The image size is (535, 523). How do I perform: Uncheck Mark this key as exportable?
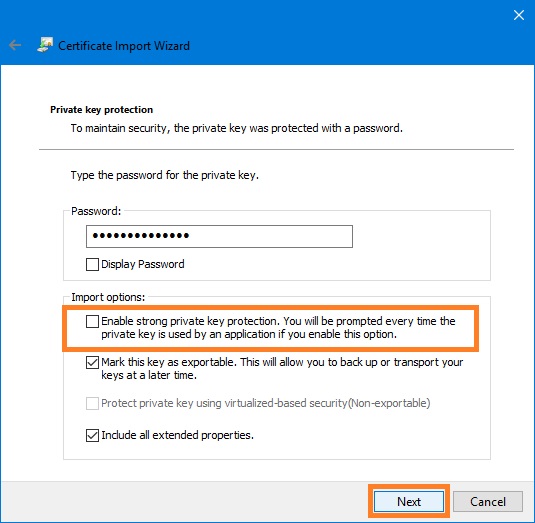92,362
